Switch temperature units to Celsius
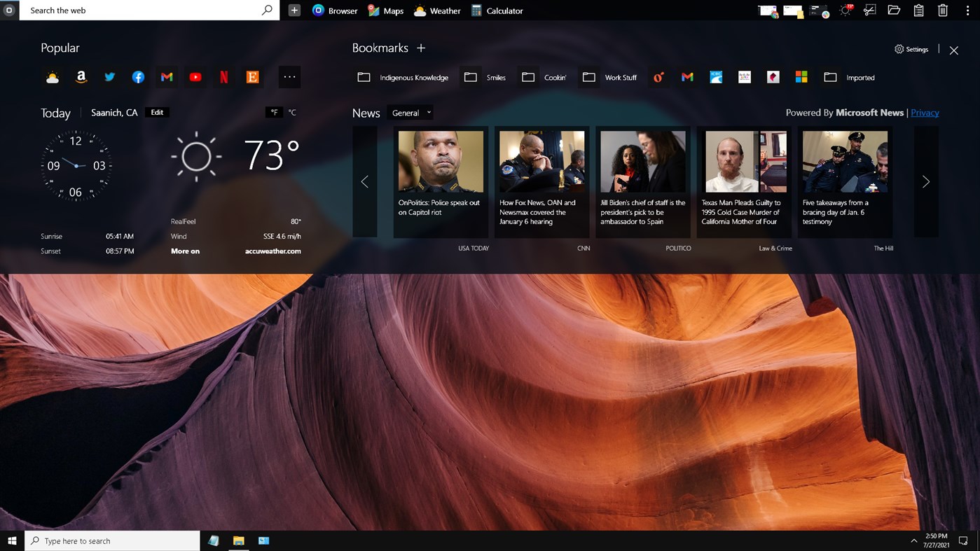980x551 pixels. point(292,112)
